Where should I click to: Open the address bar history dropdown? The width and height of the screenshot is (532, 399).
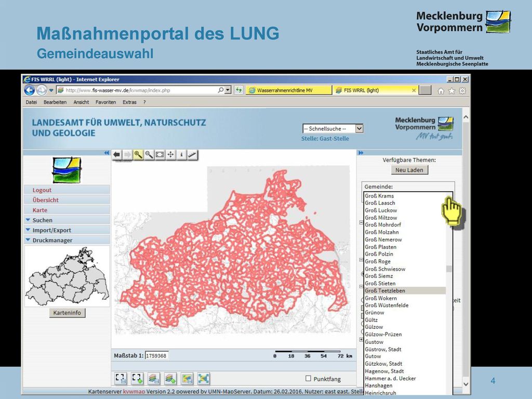point(228,90)
